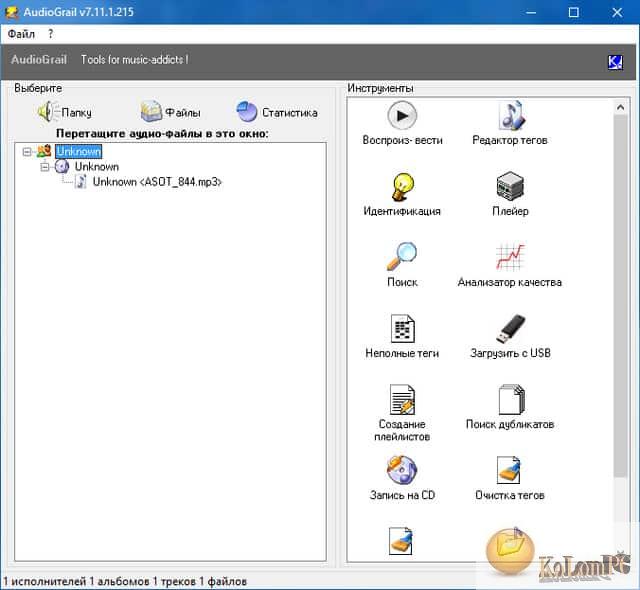640x590 pixels.
Task: Minimize the AudioGrail window
Action: [531, 13]
